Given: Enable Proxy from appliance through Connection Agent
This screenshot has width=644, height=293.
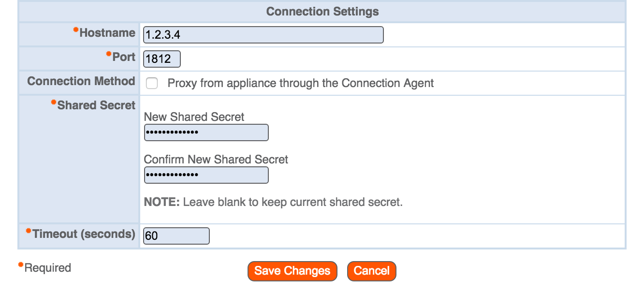Looking at the screenshot, I should pyautogui.click(x=152, y=83).
